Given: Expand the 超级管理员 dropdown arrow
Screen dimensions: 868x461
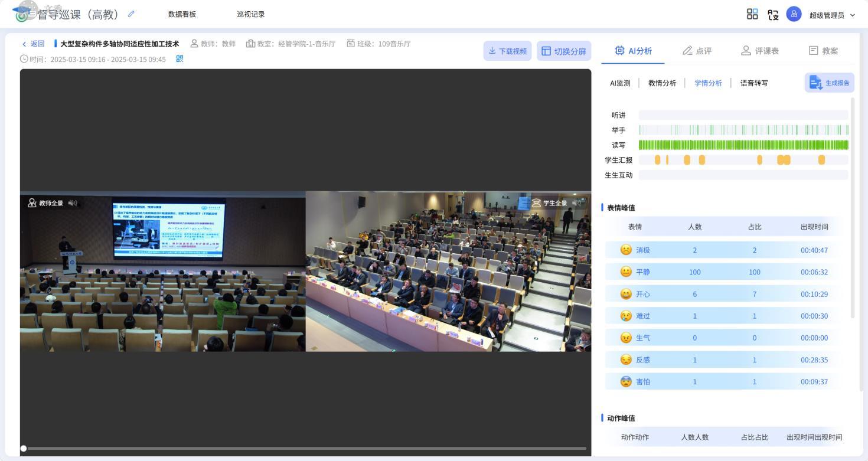Looking at the screenshot, I should 852,15.
